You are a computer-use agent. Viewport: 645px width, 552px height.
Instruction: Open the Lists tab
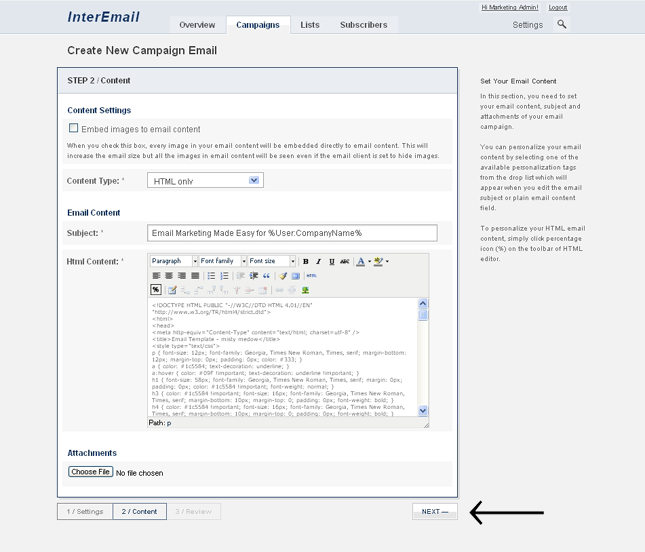pos(310,25)
